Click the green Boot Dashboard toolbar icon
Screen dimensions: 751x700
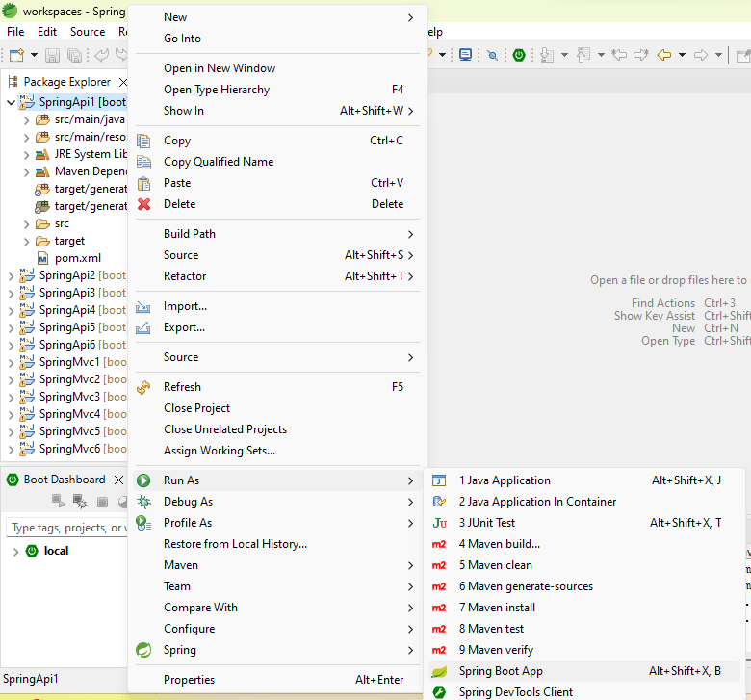coord(519,55)
